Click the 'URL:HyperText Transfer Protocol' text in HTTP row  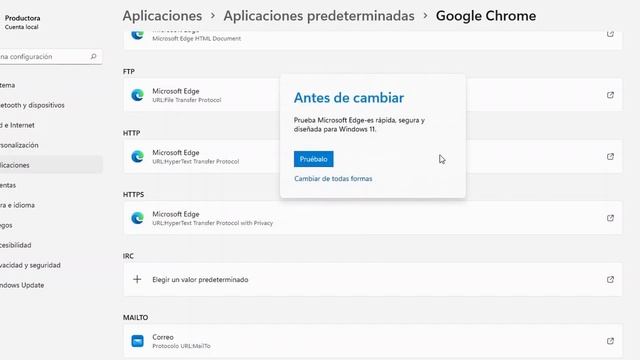pos(196,162)
